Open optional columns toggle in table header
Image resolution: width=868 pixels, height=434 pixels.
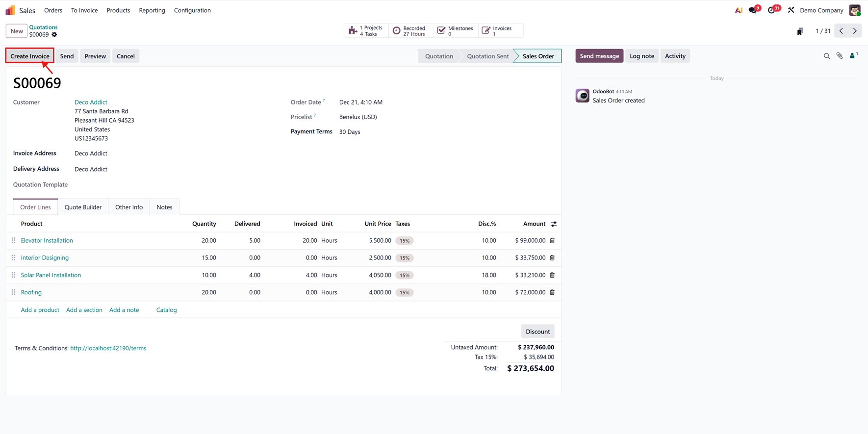(554, 224)
